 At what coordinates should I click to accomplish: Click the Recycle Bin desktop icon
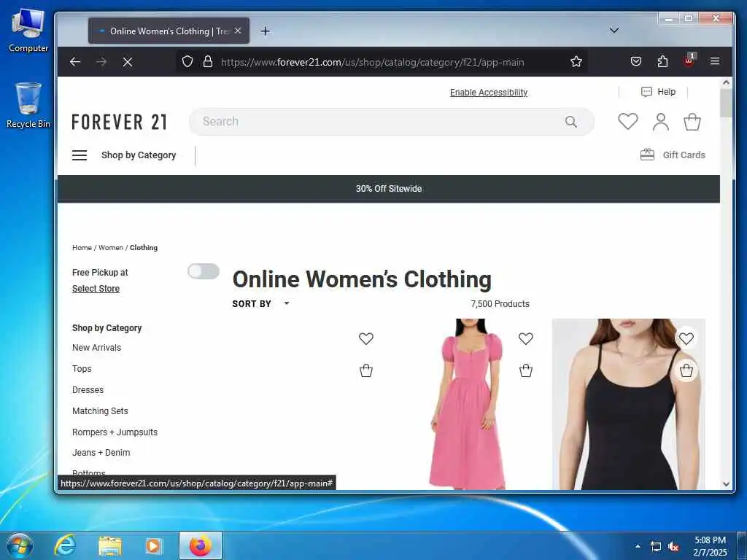coord(28,105)
